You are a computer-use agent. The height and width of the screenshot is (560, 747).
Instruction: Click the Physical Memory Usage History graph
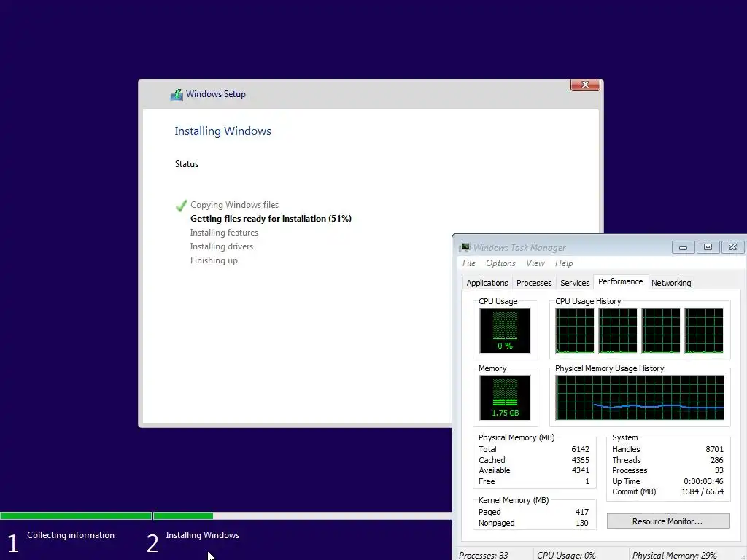point(639,397)
